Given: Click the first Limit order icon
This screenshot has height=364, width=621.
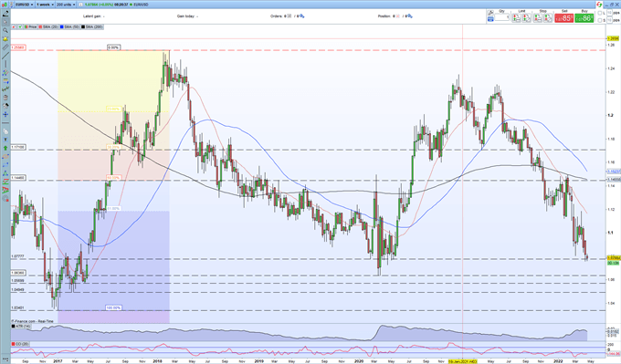Looking at the screenshot, I should coord(517,18).
